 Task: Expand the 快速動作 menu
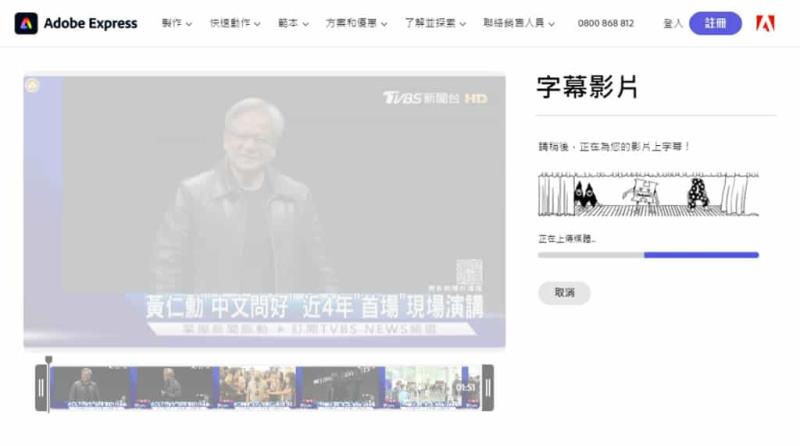[235, 23]
